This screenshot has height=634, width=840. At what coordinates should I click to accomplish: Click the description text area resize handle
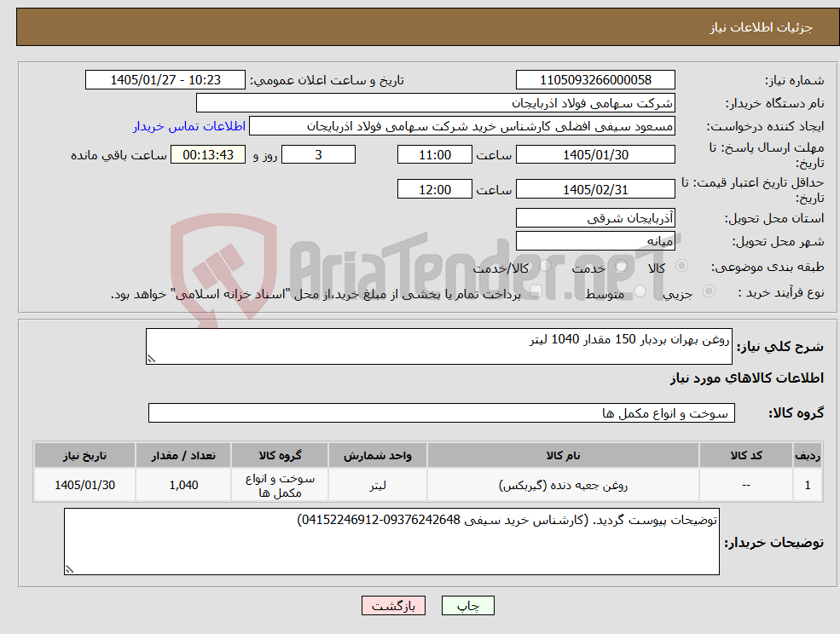[x=151, y=360]
